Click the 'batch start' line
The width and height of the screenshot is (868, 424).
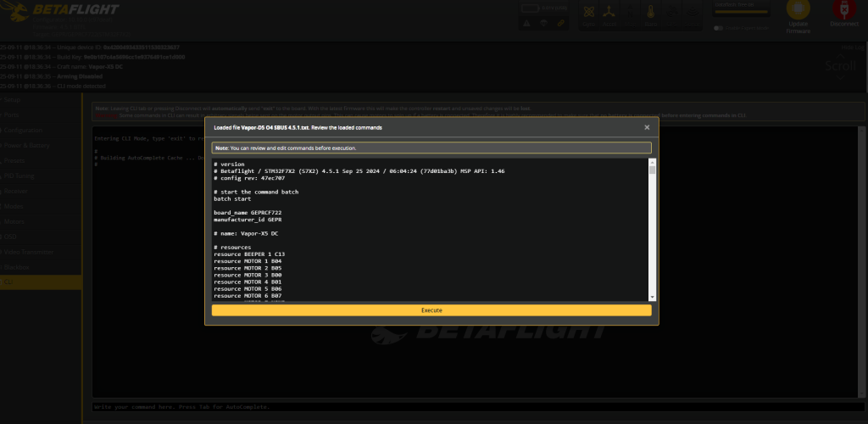pos(232,198)
